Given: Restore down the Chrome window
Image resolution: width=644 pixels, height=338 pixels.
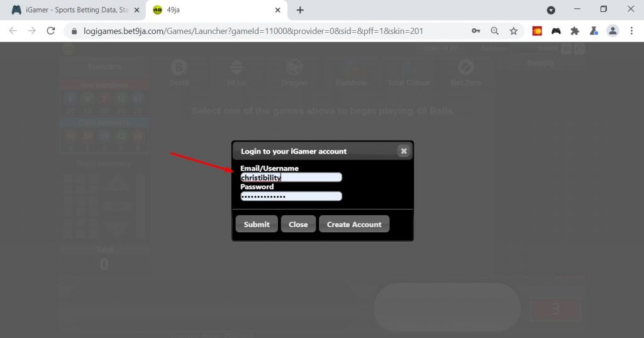Looking at the screenshot, I should click(x=603, y=9).
